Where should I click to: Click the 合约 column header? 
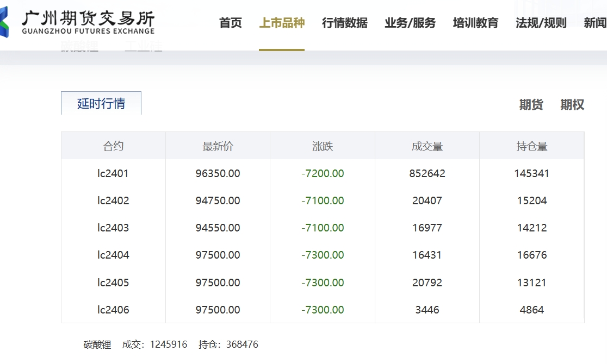click(113, 146)
